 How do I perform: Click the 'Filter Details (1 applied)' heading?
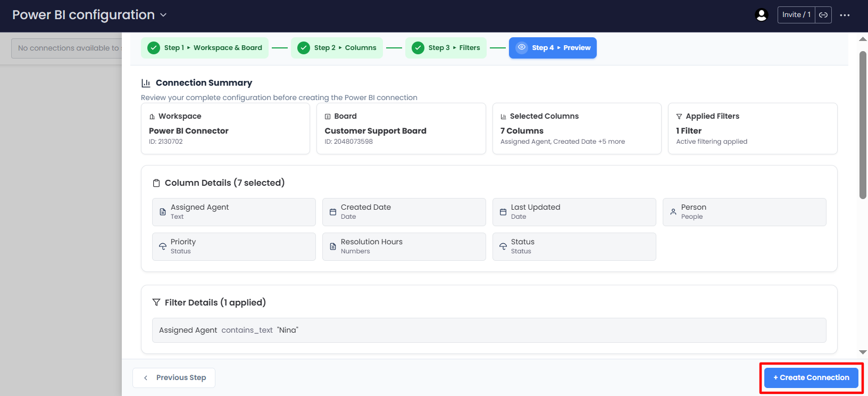(x=215, y=303)
